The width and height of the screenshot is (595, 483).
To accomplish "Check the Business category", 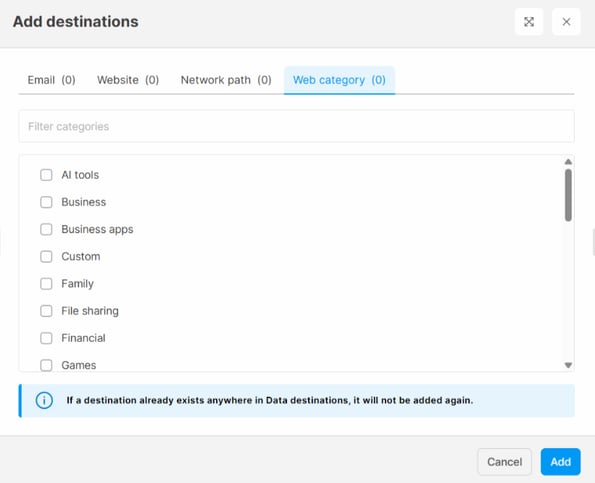I will [x=46, y=202].
